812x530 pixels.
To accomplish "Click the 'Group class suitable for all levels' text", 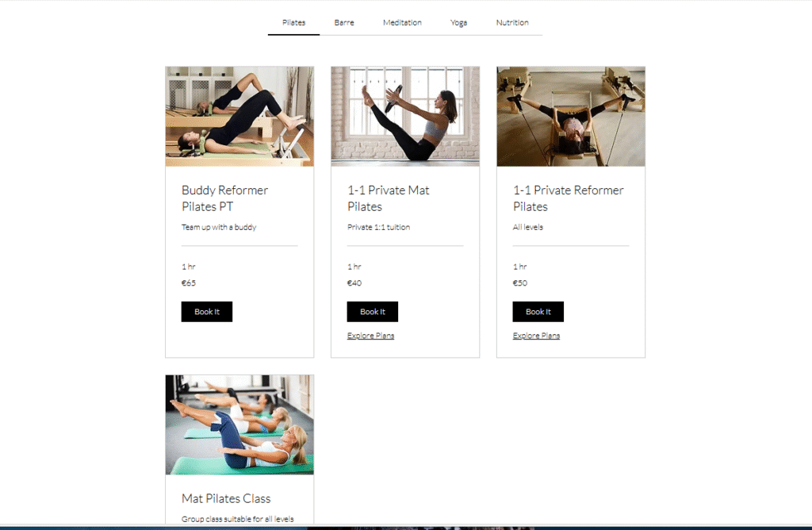I will (238, 519).
